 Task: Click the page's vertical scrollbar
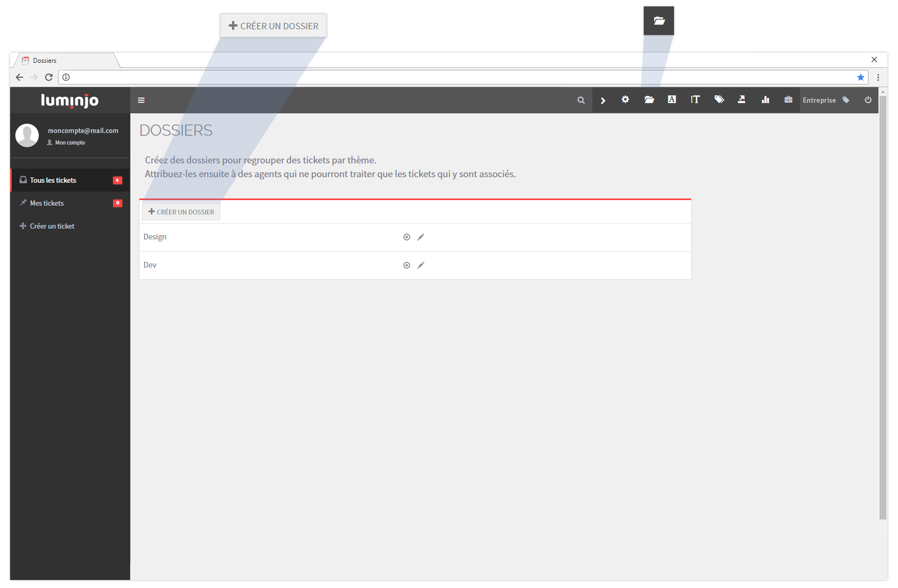click(x=883, y=303)
